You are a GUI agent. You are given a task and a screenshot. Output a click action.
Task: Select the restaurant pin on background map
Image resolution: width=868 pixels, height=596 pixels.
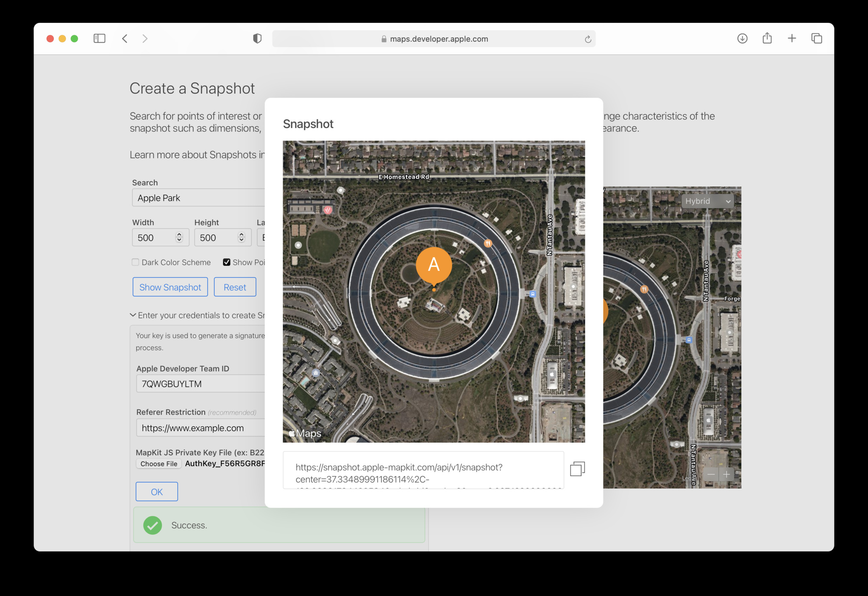[644, 289]
